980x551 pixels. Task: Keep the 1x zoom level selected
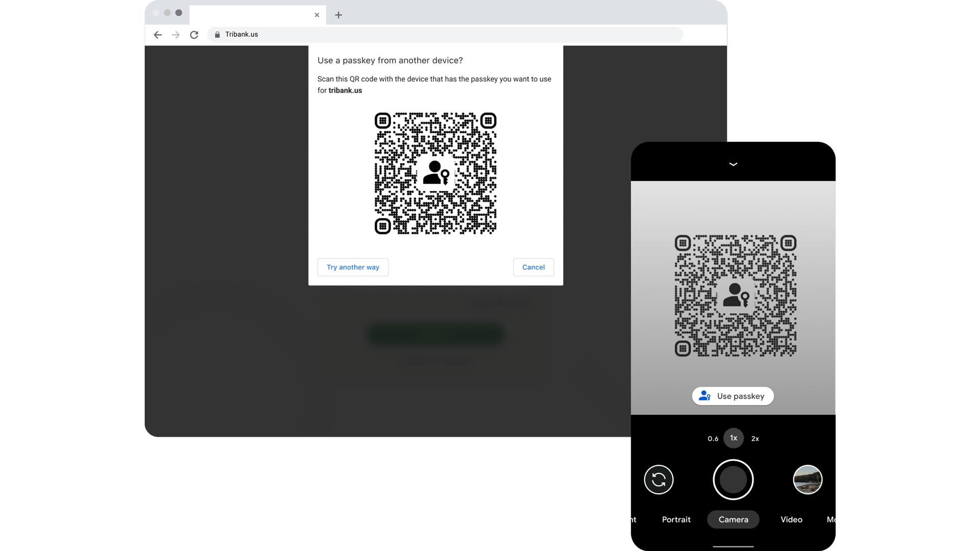pos(733,438)
